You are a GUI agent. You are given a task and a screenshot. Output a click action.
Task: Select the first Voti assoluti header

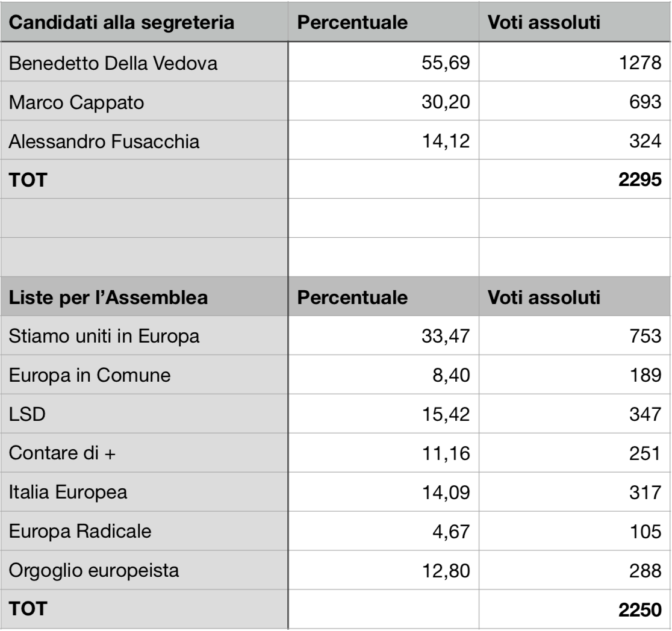(x=574, y=22)
